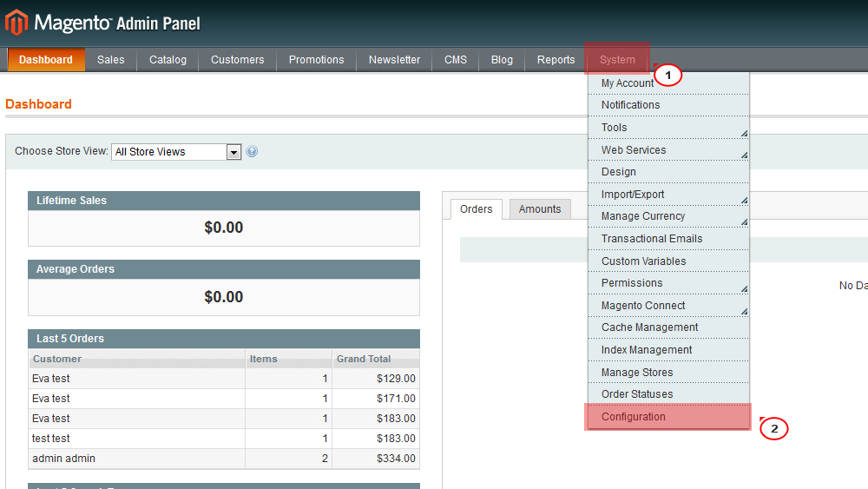Click the Last 5 Orders header
The height and width of the screenshot is (489, 868).
pos(224,339)
